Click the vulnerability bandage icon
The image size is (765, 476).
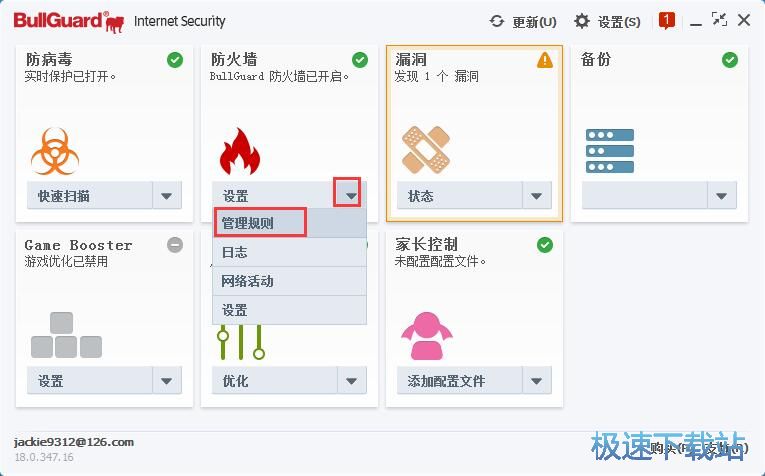[x=425, y=150]
